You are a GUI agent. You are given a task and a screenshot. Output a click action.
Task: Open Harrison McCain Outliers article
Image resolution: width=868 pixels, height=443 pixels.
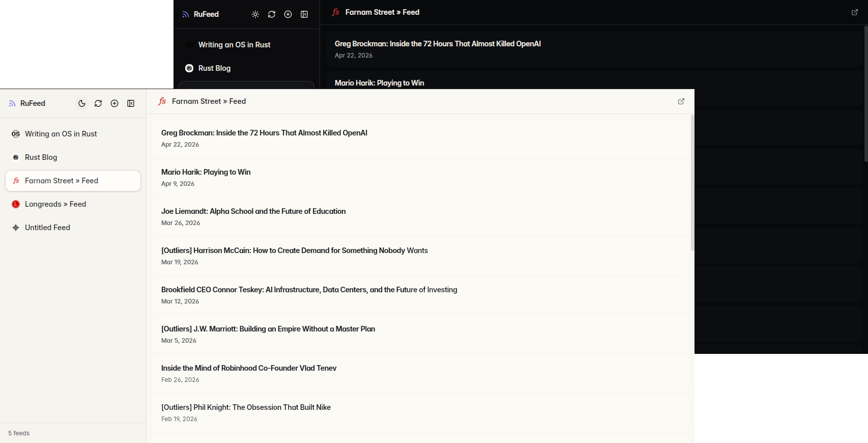point(420,256)
